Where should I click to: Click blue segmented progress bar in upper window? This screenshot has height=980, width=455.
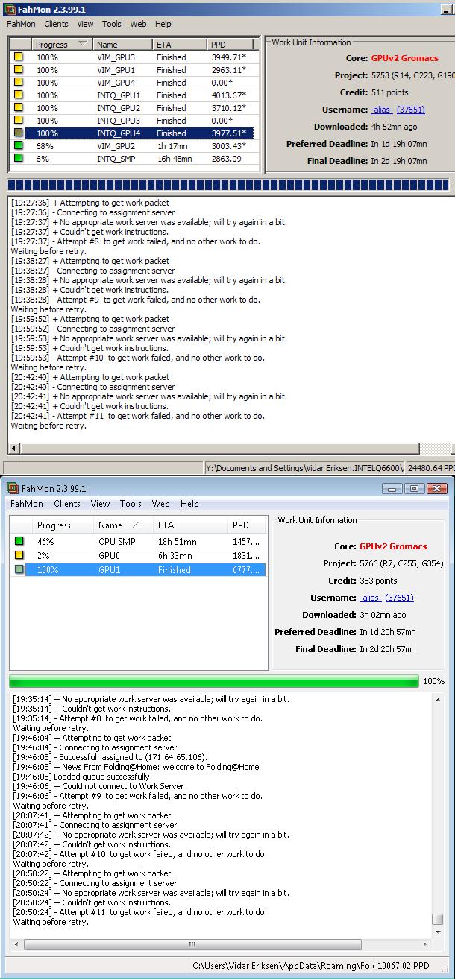click(x=228, y=184)
